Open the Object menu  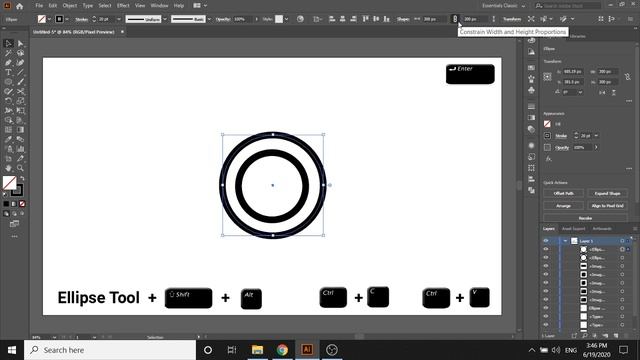[69, 6]
